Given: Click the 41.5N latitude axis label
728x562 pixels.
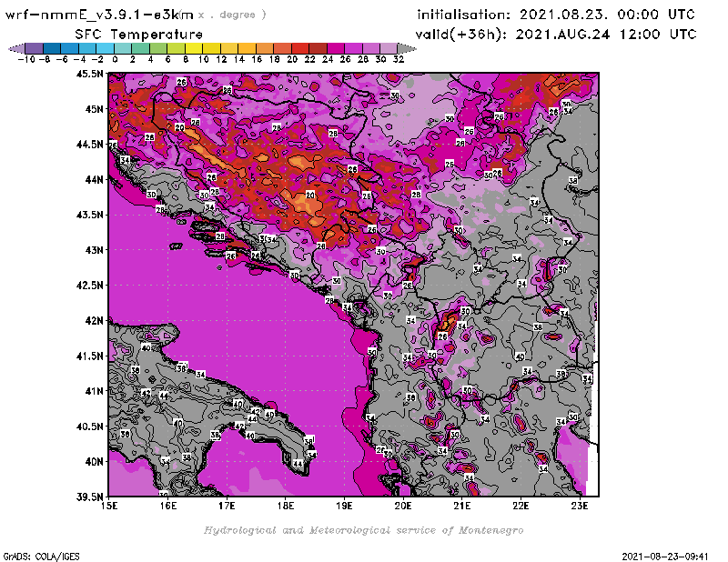Looking at the screenshot, I should 90,356.
